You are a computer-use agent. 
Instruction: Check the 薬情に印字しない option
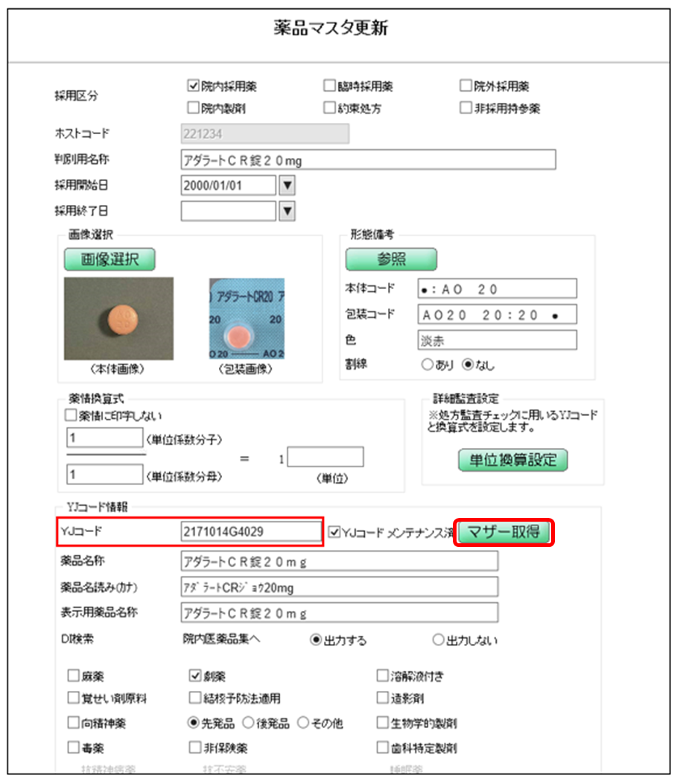click(x=72, y=415)
